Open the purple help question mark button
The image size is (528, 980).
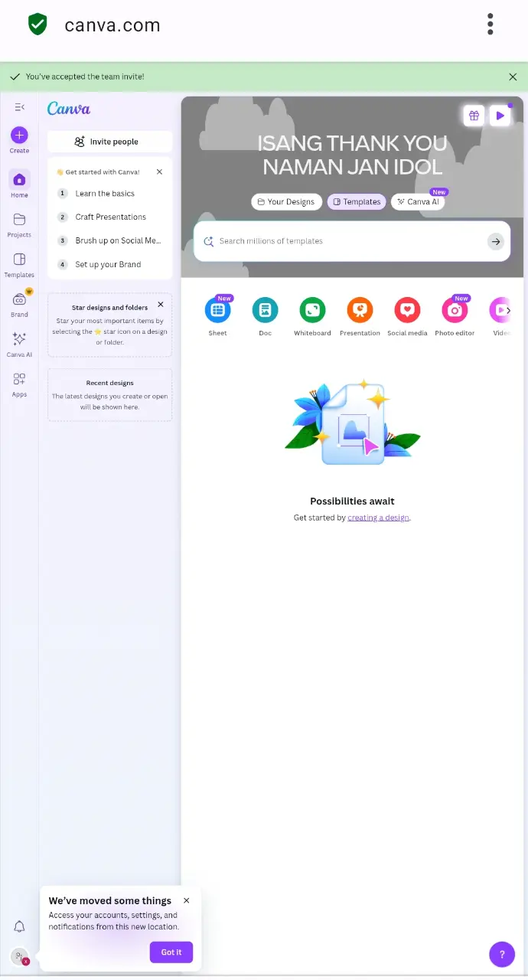502,955
